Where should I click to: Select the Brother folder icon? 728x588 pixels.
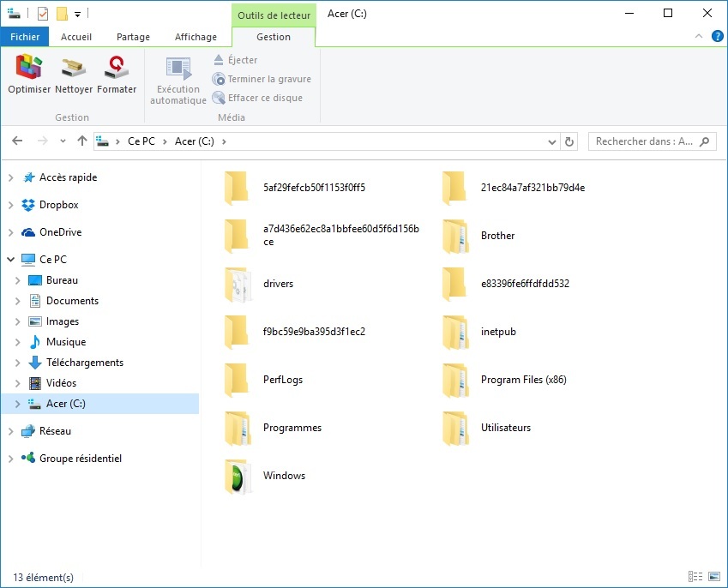[x=455, y=237]
